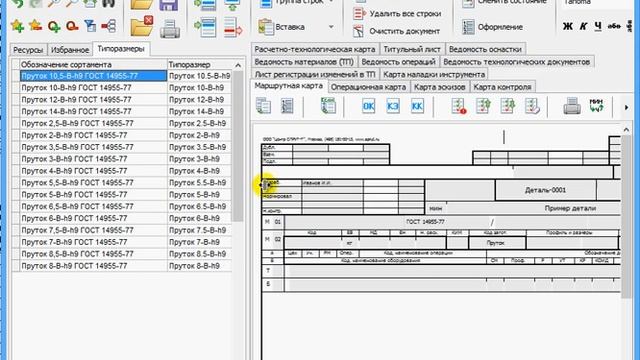The image size is (640, 360).
Task: Open the Ведомость материалов (ТП) tab
Action: tap(304, 62)
